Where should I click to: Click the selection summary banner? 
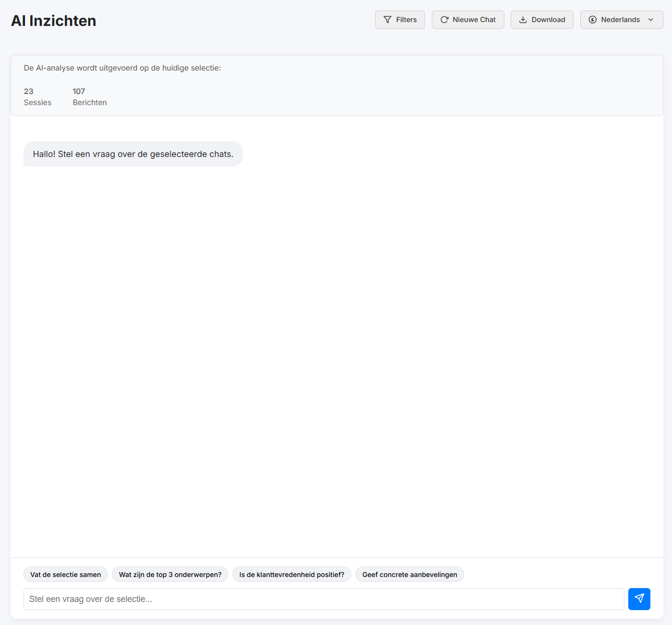pyautogui.click(x=336, y=85)
